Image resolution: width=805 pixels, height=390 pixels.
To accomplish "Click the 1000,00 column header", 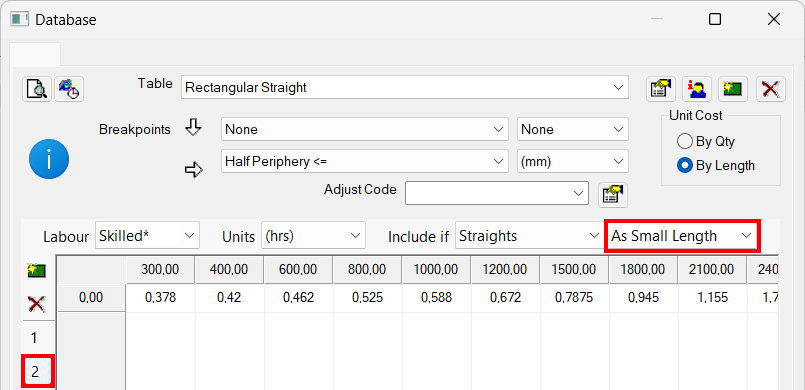I will point(436,269).
